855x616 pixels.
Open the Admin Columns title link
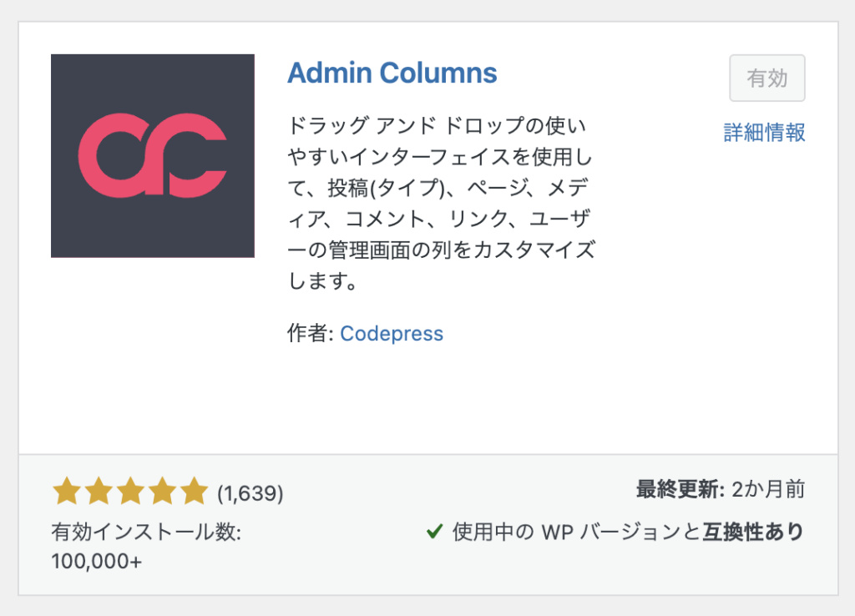coord(392,73)
